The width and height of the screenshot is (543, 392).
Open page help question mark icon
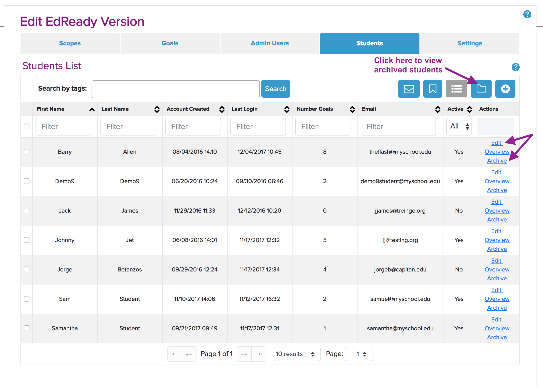527,14
